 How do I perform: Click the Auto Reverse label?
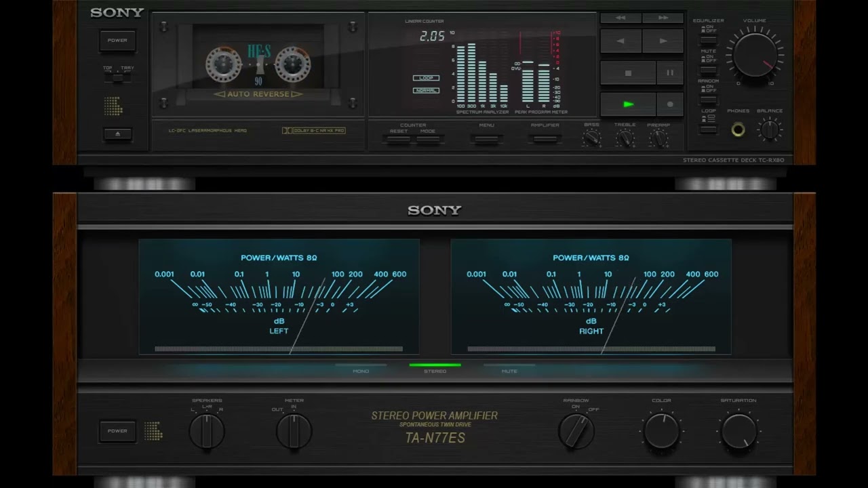258,94
